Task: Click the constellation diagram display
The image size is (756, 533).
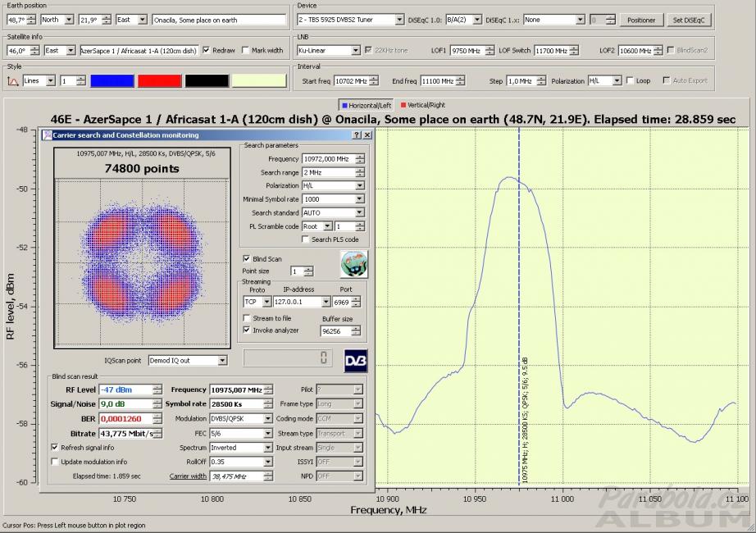Action: click(142, 262)
